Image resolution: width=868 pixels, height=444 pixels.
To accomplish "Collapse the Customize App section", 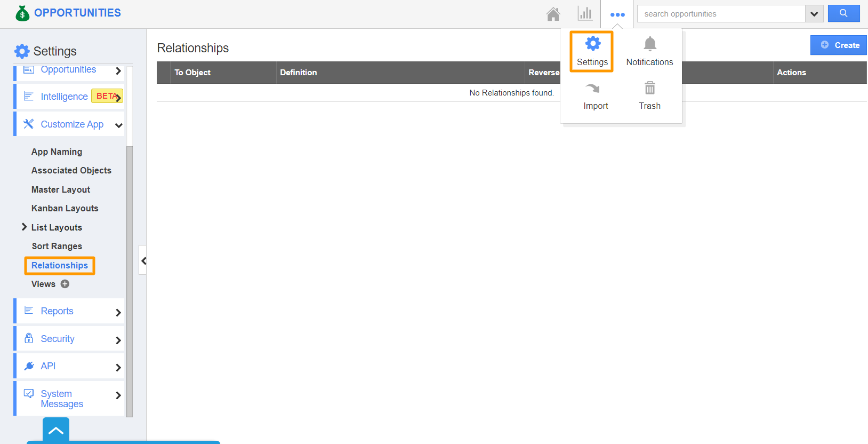I will click(x=69, y=124).
